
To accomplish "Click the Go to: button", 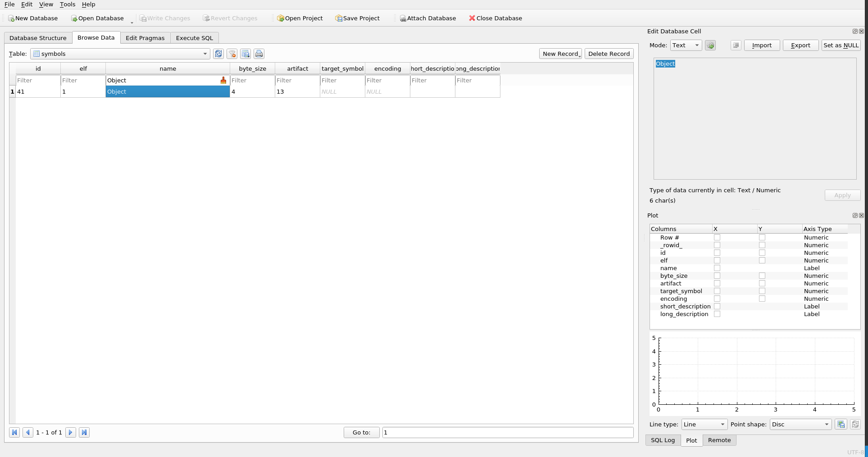I will click(361, 433).
